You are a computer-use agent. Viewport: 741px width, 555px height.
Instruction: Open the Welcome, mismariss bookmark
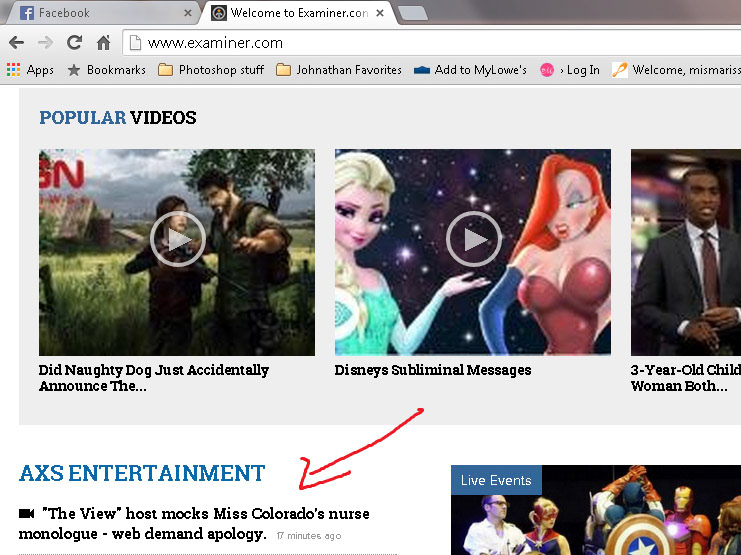coord(676,70)
